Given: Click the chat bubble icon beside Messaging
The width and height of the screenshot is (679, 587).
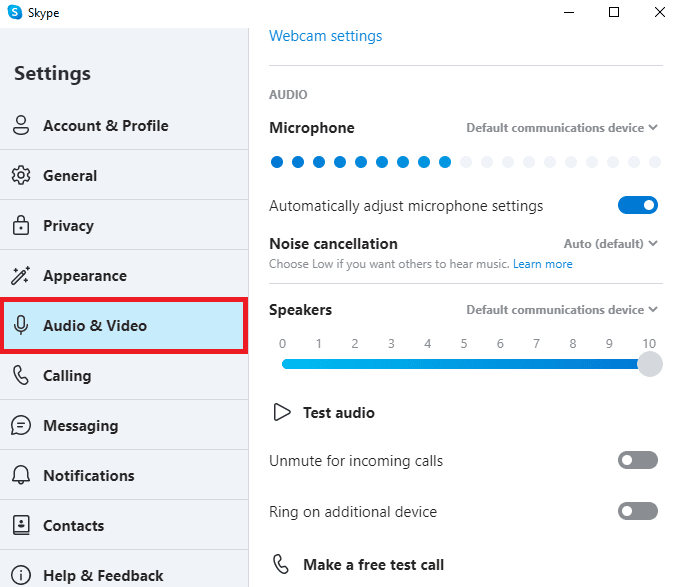Looking at the screenshot, I should (21, 426).
